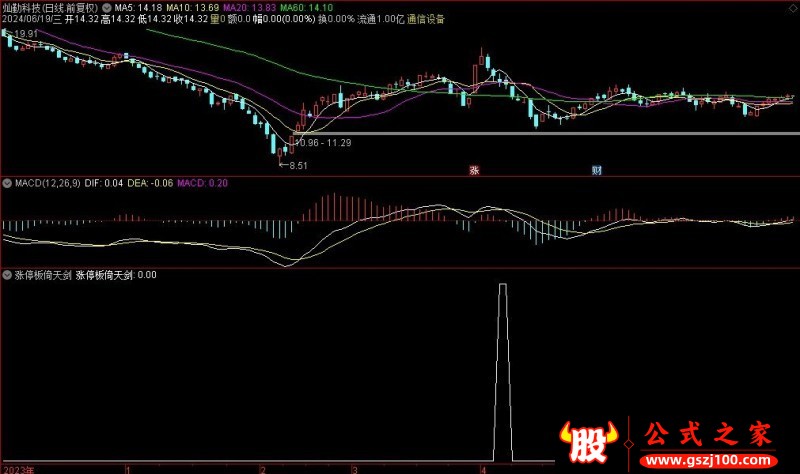Click the 收14.32 closing price text

click(191, 19)
